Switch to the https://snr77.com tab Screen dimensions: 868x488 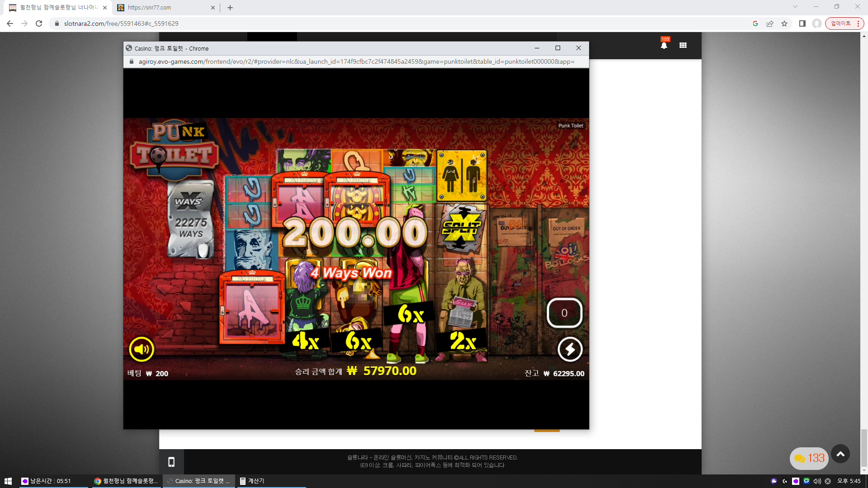tap(165, 8)
